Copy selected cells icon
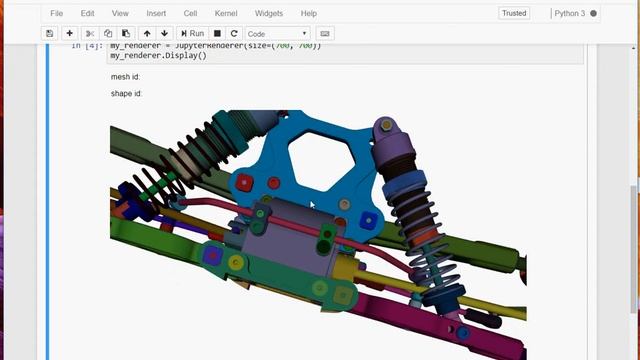Viewport: 640px width, 360px height. pos(108,33)
